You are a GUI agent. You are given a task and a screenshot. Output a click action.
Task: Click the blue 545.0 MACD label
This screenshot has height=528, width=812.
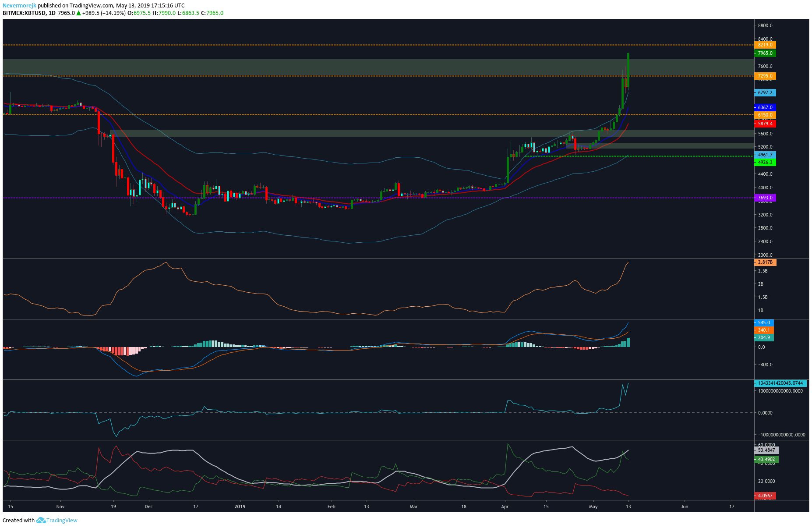[x=764, y=323]
